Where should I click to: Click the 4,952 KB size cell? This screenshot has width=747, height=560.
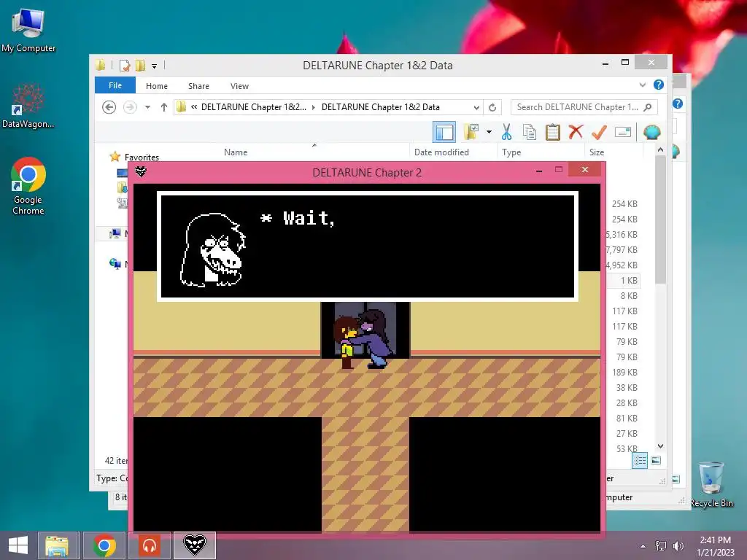[x=622, y=265]
